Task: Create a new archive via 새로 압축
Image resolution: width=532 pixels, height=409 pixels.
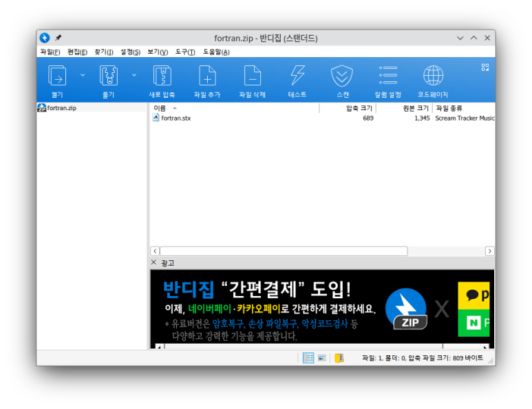Action: pyautogui.click(x=162, y=81)
